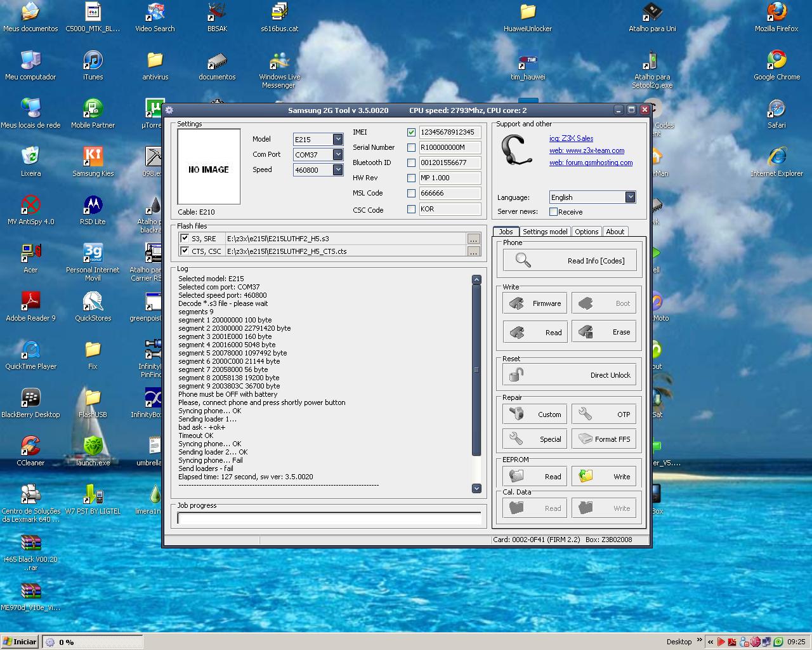Open Adobe Reader 9 desktop icon
The width and height of the screenshot is (812, 650).
30,307
